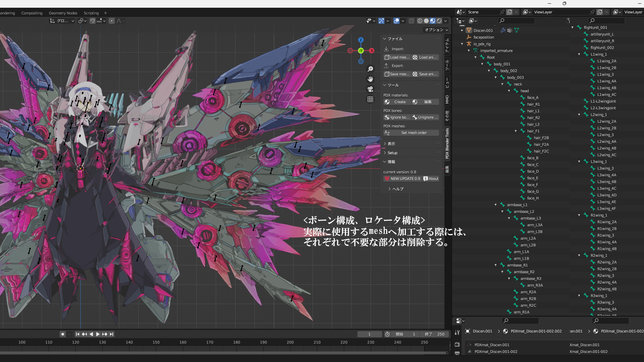Open viewport shading options dropdown arrow
Screen dimensions: 644x362
445,21
